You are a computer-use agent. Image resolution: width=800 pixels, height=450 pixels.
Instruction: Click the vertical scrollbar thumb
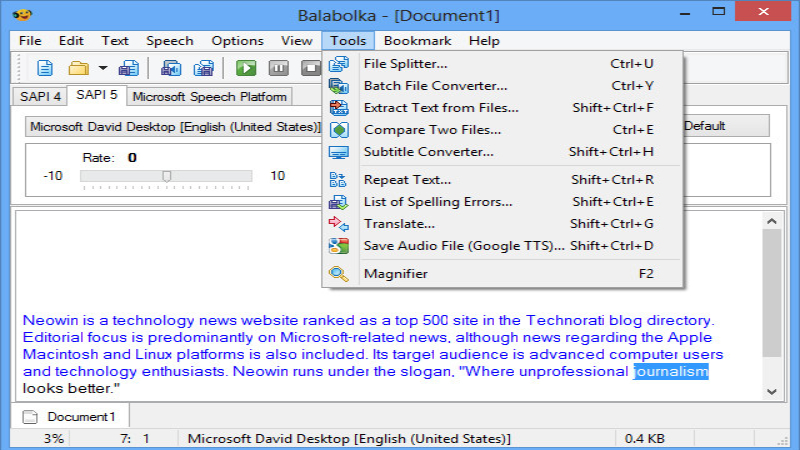[x=772, y=293]
